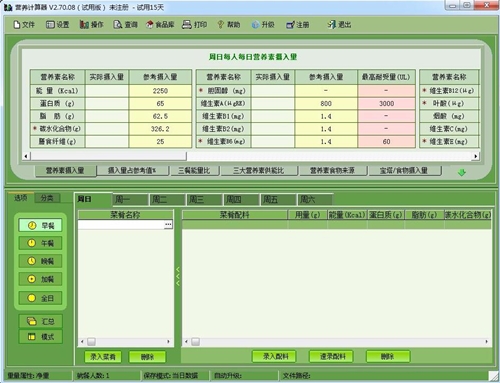Screen dimensions: 500x383
Task: Open the 三大营养素供能比 tab
Action: [x=259, y=171]
